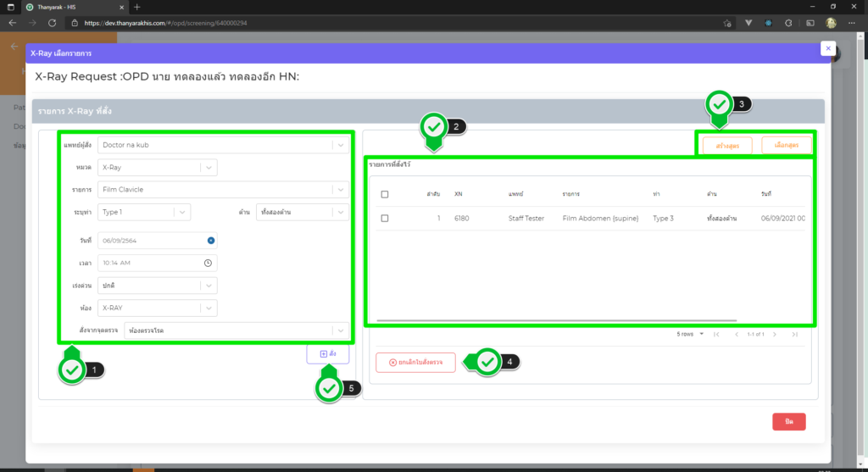This screenshot has width=868, height=472.
Task: Close the X-Ray dialog with the X icon
Action: pos(827,48)
